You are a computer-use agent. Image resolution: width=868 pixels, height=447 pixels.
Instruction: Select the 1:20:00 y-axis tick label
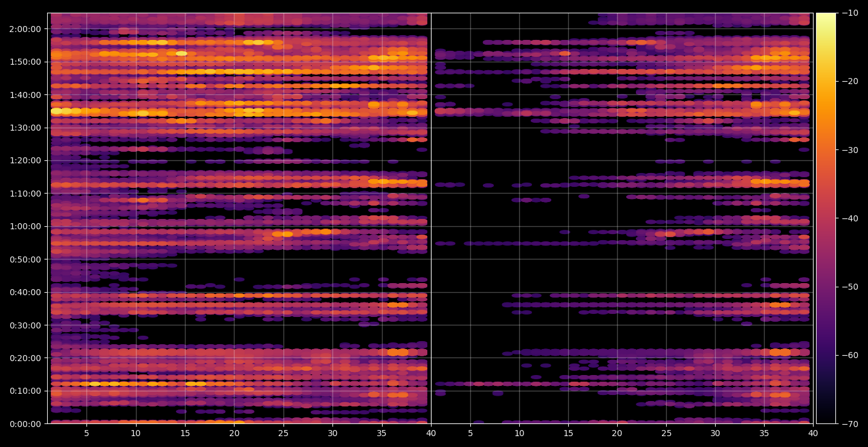[x=25, y=160]
